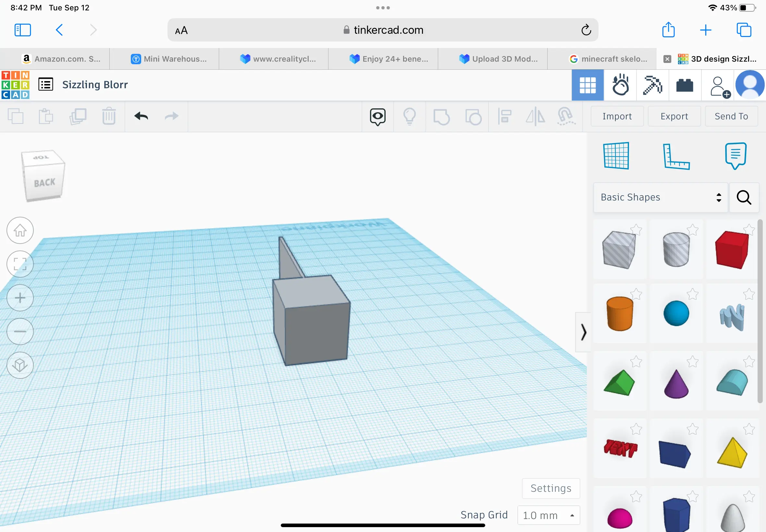
Task: Select the teal Round Roof shape
Action: click(732, 382)
